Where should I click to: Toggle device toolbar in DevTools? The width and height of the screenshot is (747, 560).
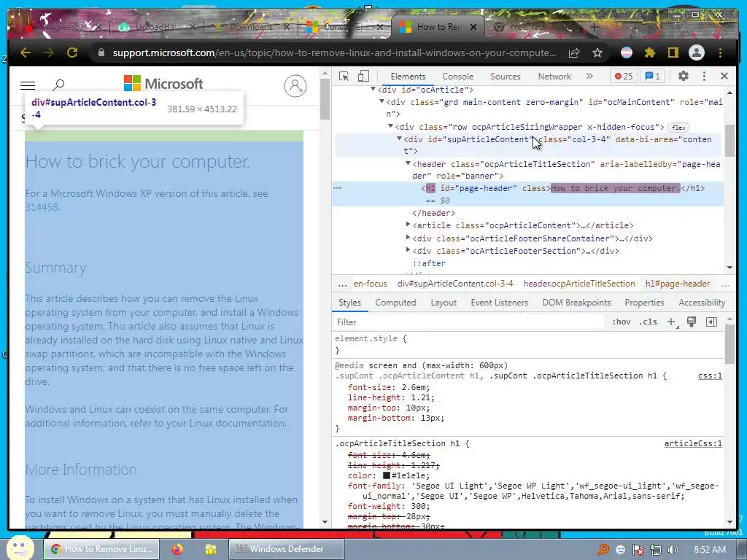coord(363,76)
